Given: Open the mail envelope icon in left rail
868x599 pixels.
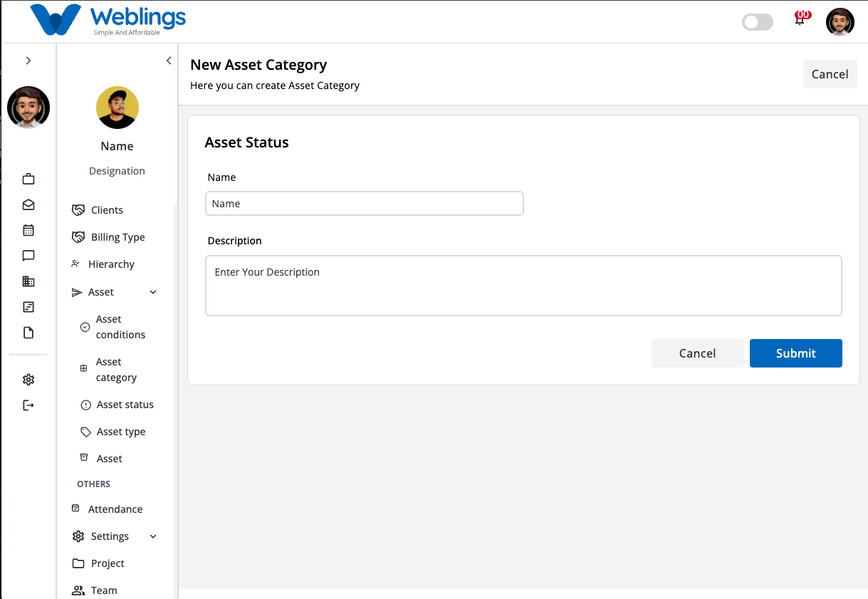Looking at the screenshot, I should point(28,204).
